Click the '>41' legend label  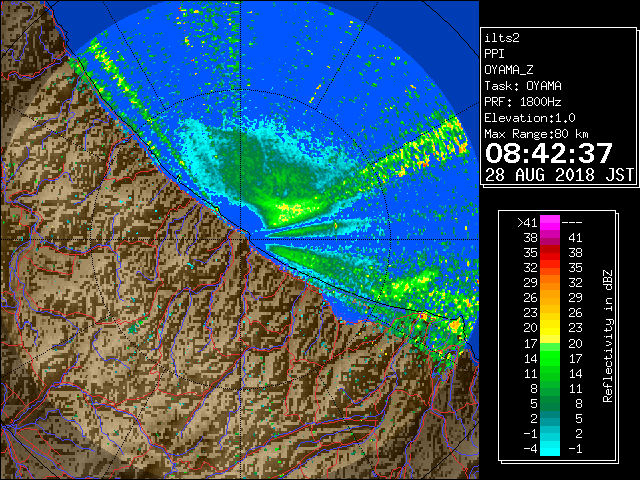tap(527, 223)
